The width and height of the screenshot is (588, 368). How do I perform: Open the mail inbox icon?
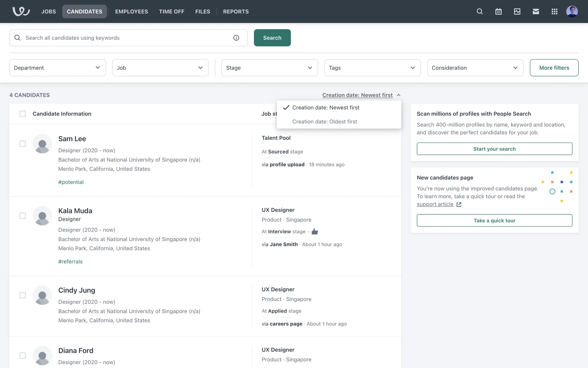pyautogui.click(x=536, y=11)
